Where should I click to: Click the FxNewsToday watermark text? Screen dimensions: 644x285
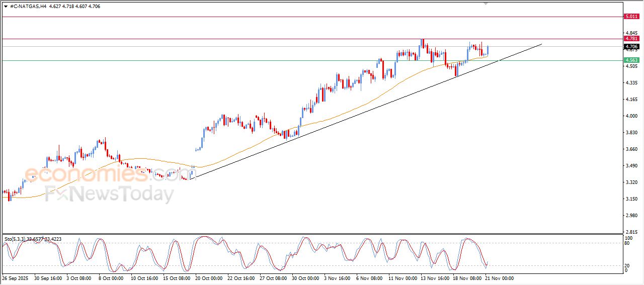[x=109, y=194]
